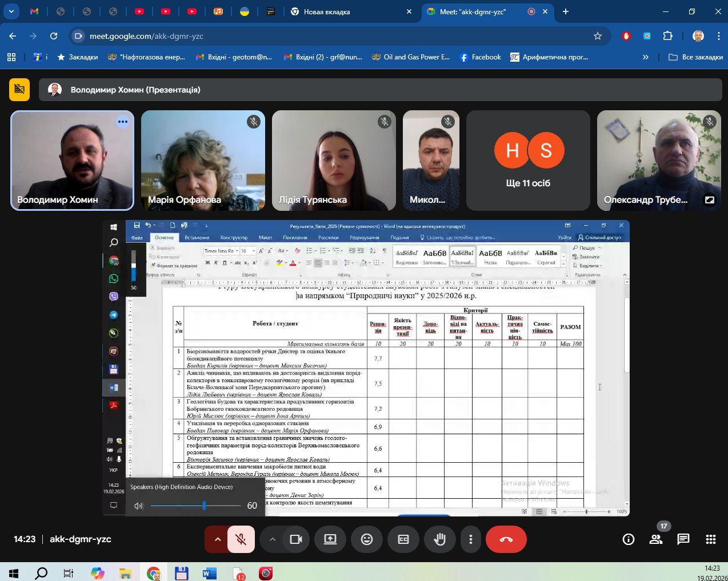Click the Ще 11 осіб participants tile
Screen dimensions: 728x581
tap(528, 161)
